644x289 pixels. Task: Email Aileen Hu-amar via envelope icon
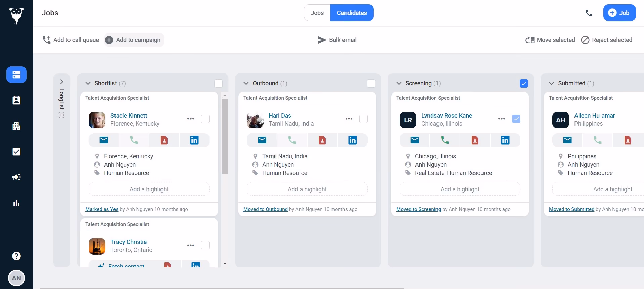[x=567, y=140]
